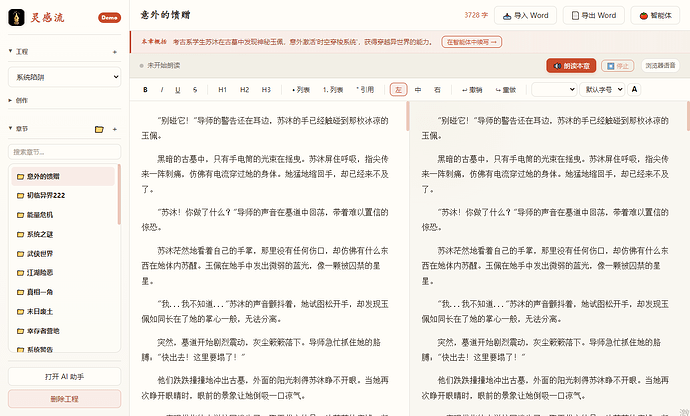Open the 系统陷阱 project dropdown
Screen dimensions: 690x416
64,77
